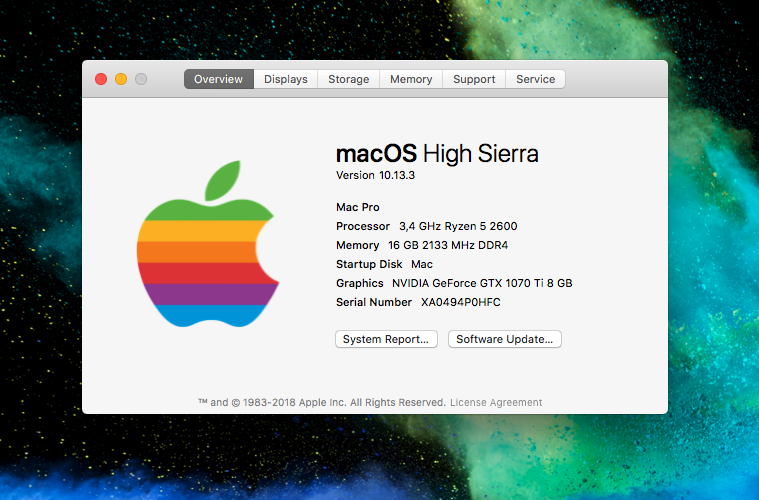Viewport: 759px width, 500px height.
Task: Click the processor value 3,4 GHz Ryzen 5 2600
Action: point(458,226)
